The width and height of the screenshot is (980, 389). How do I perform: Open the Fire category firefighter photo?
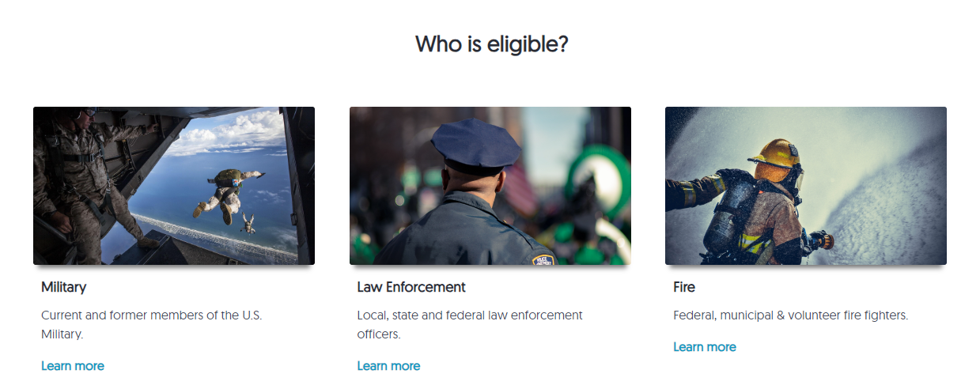[x=805, y=186]
